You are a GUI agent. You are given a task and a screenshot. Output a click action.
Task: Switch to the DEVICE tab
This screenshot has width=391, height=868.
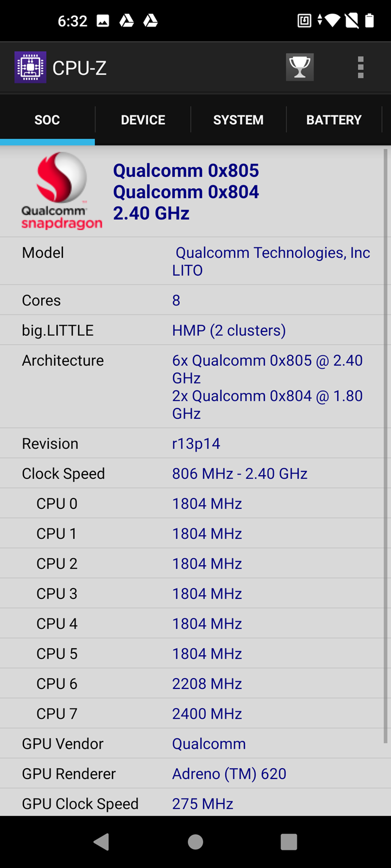point(143,120)
